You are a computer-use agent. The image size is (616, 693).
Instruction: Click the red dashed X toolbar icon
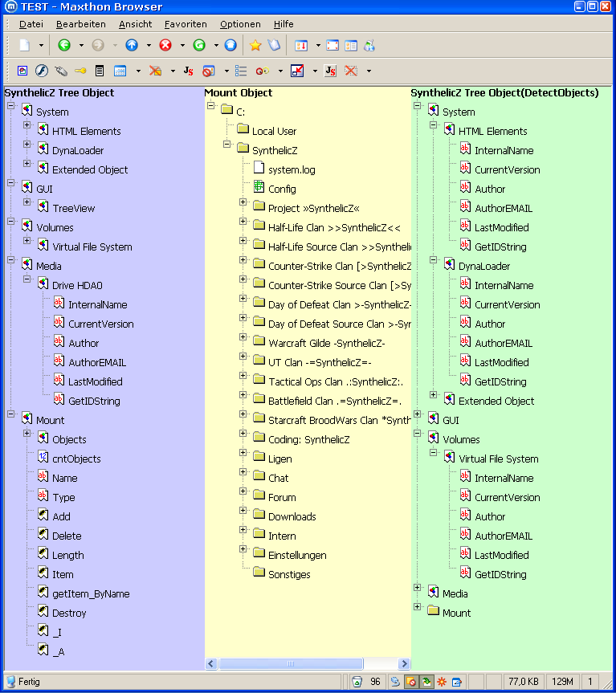point(351,71)
